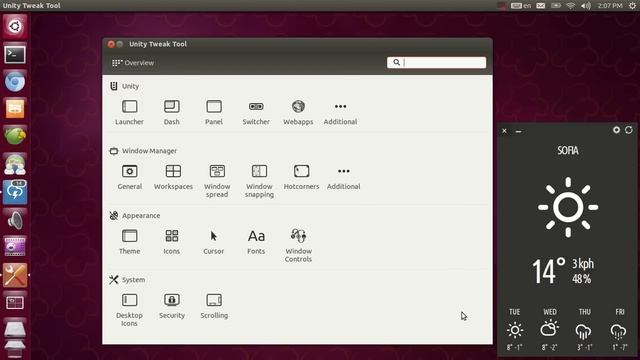The height and width of the screenshot is (360, 640).
Task: Open the Ubuntu Dash from launcher
Action: click(15, 27)
